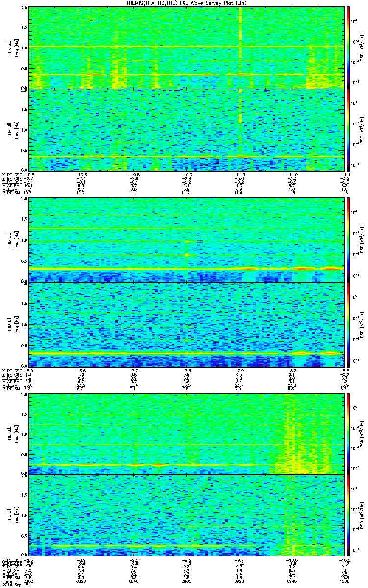Screen dimensions: 368x588
Task: Select the THA B-perpendicular panel color bar
Action: 349,47
